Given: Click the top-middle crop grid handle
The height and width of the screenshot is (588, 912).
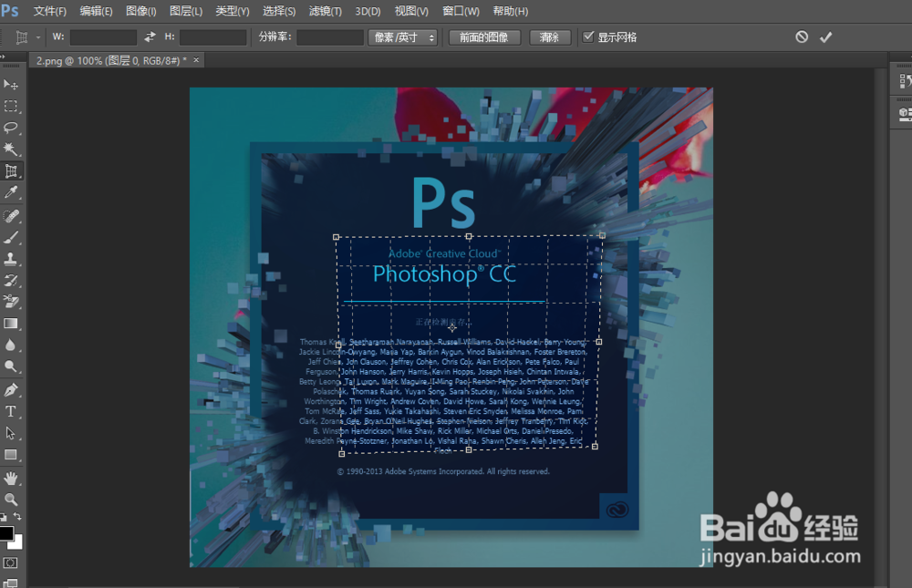Looking at the screenshot, I should pos(469,236).
